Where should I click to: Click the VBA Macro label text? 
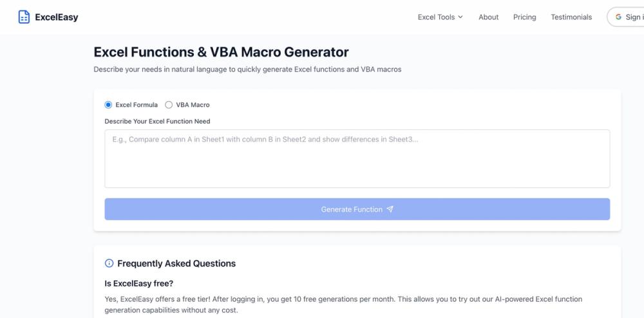(193, 105)
